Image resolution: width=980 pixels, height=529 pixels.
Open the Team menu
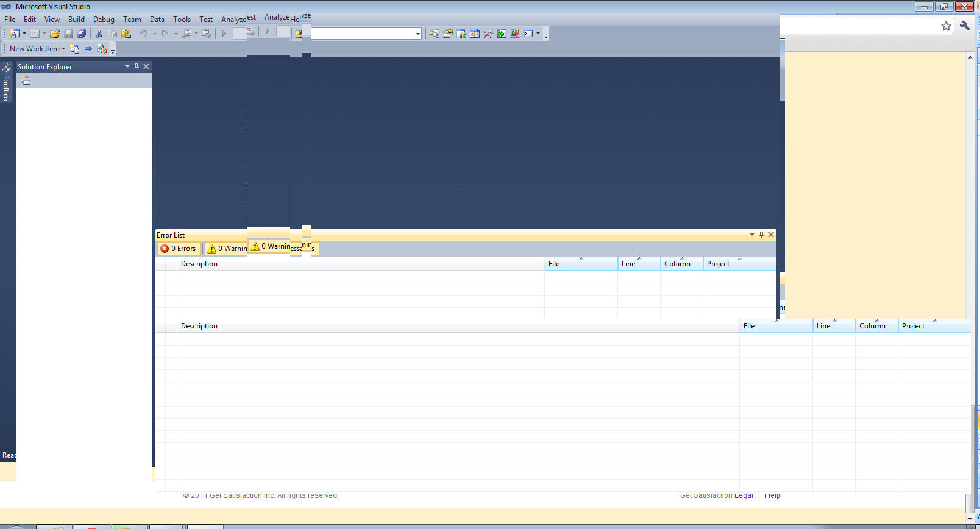132,20
